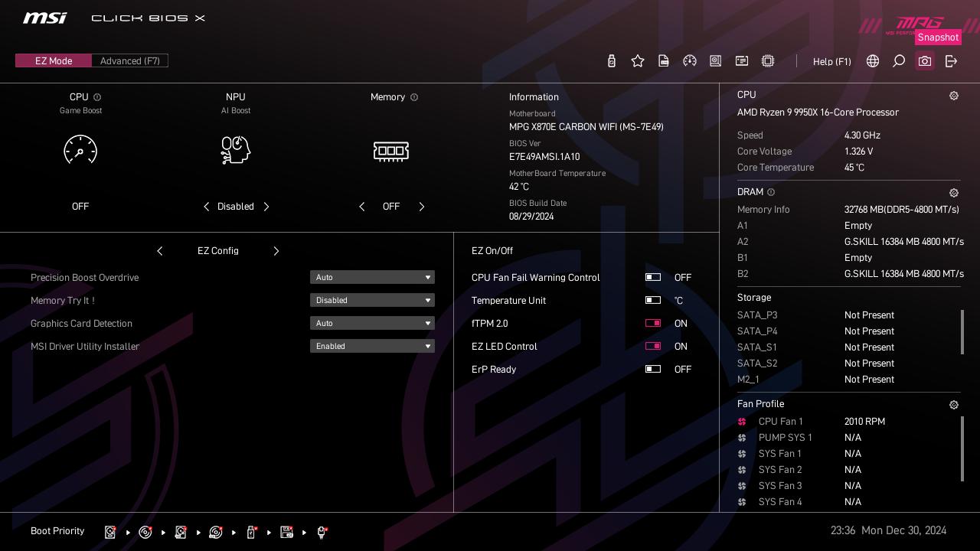Click the CPU Game Boost OFF status

tap(80, 207)
